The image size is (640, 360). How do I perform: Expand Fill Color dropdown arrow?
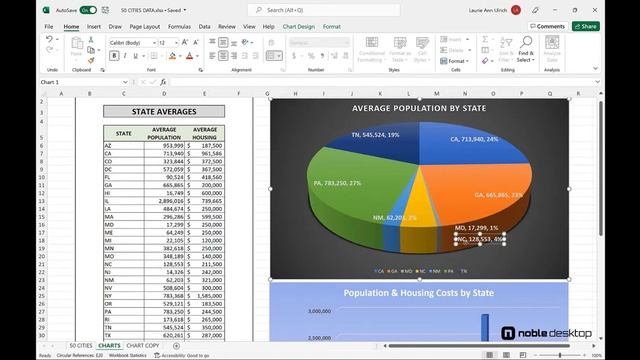tap(180, 56)
